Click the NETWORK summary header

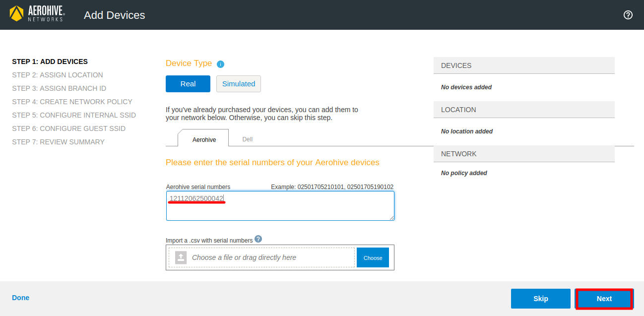[x=524, y=154]
